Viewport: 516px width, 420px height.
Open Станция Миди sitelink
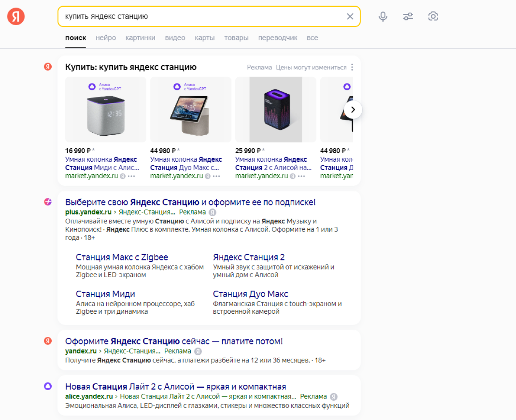point(105,294)
